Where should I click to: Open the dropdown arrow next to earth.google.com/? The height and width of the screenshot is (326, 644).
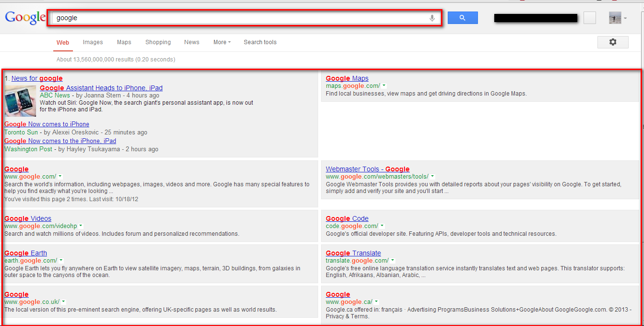click(60, 260)
